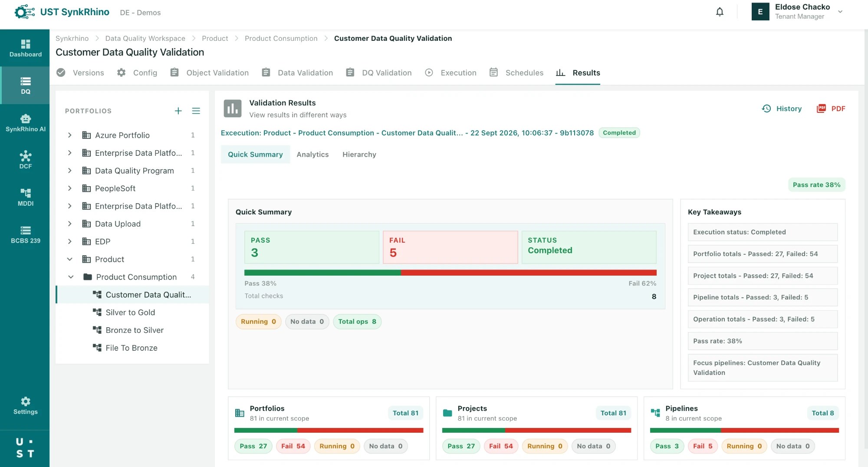
Task: Select Customer Data Qualit... pipeline row
Action: click(133, 295)
